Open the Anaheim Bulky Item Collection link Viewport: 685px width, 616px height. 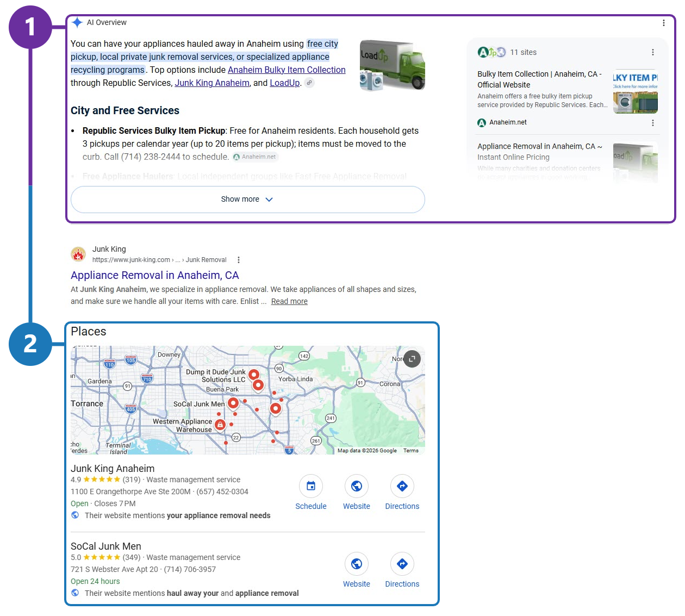click(x=287, y=70)
